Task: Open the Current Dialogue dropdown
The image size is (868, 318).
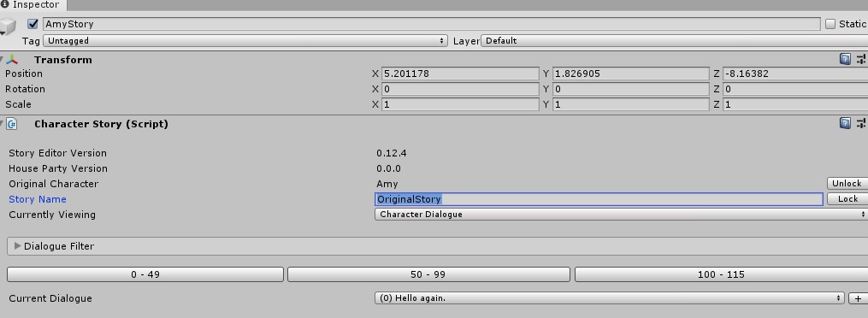Action: (x=610, y=298)
